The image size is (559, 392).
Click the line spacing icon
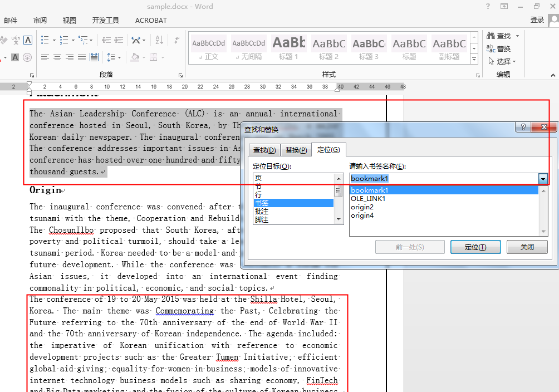(111, 57)
